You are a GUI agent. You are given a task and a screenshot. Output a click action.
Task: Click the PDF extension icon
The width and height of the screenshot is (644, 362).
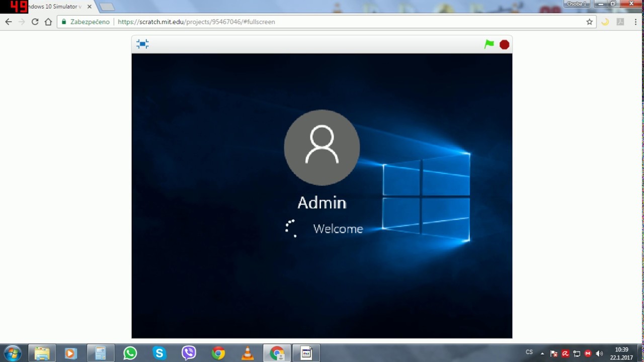coord(620,22)
